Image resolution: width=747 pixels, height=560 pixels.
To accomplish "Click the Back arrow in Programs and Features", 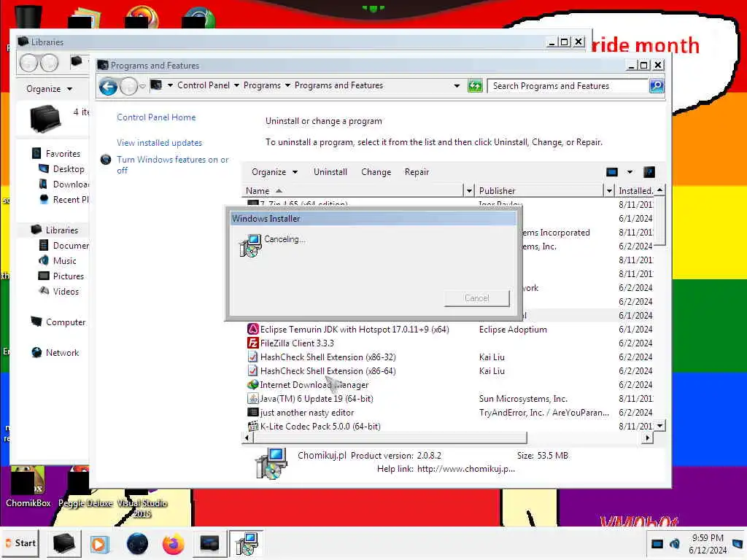I will click(108, 87).
